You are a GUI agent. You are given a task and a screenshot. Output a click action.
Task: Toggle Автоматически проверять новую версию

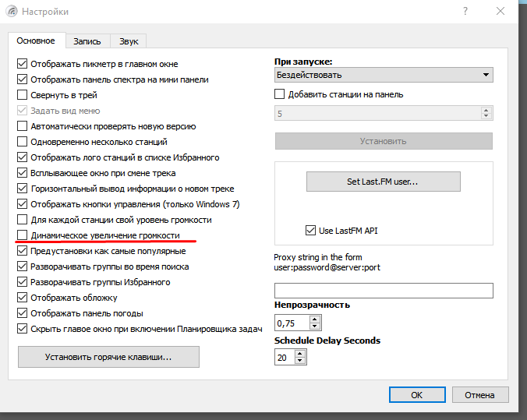click(23, 126)
